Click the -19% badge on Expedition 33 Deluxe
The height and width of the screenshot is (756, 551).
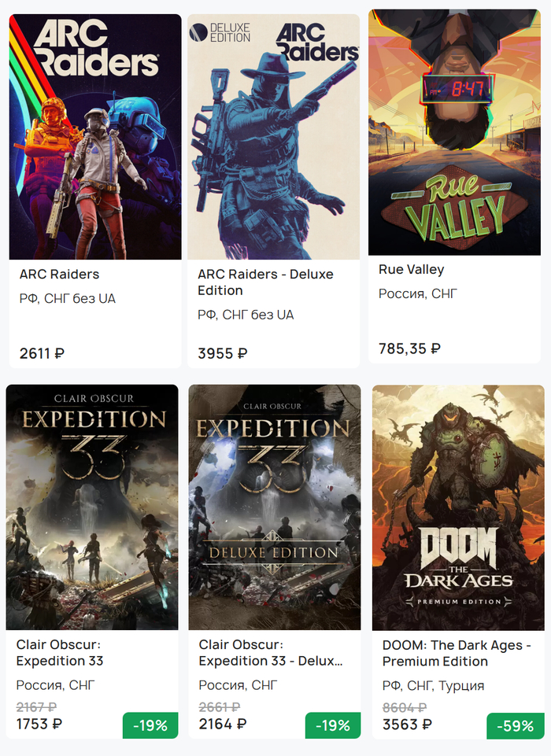pyautogui.click(x=333, y=725)
